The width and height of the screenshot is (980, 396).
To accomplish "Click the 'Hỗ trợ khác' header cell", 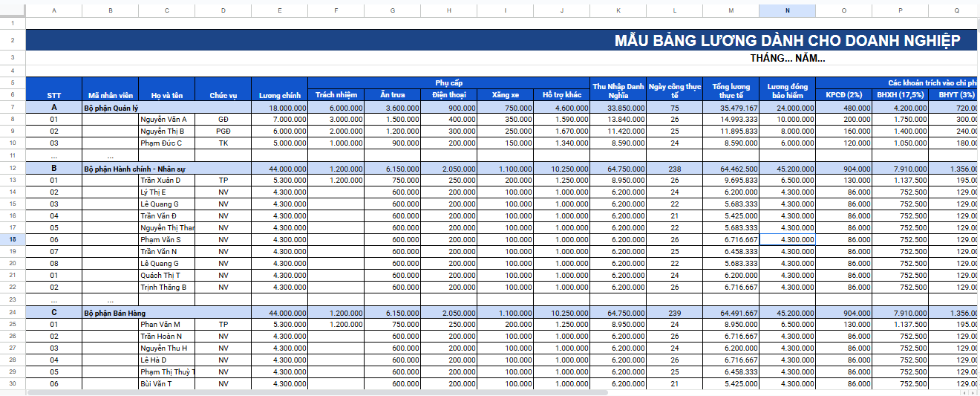I will tap(561, 95).
